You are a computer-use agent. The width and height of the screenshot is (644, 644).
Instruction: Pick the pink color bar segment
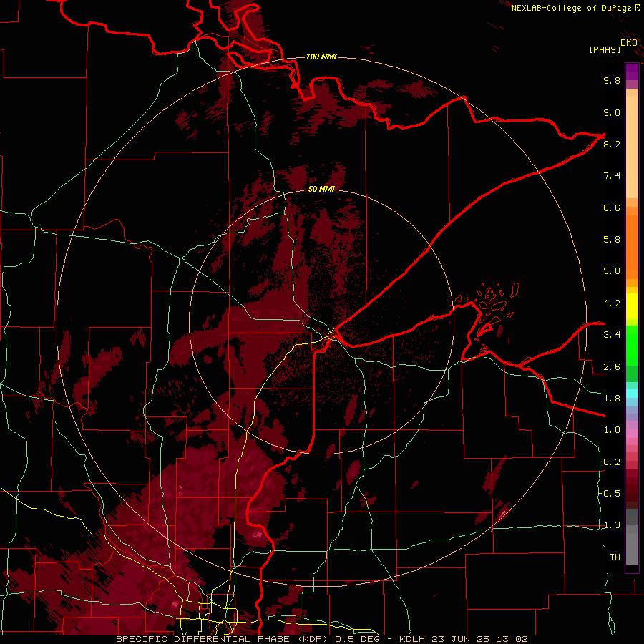click(x=632, y=434)
